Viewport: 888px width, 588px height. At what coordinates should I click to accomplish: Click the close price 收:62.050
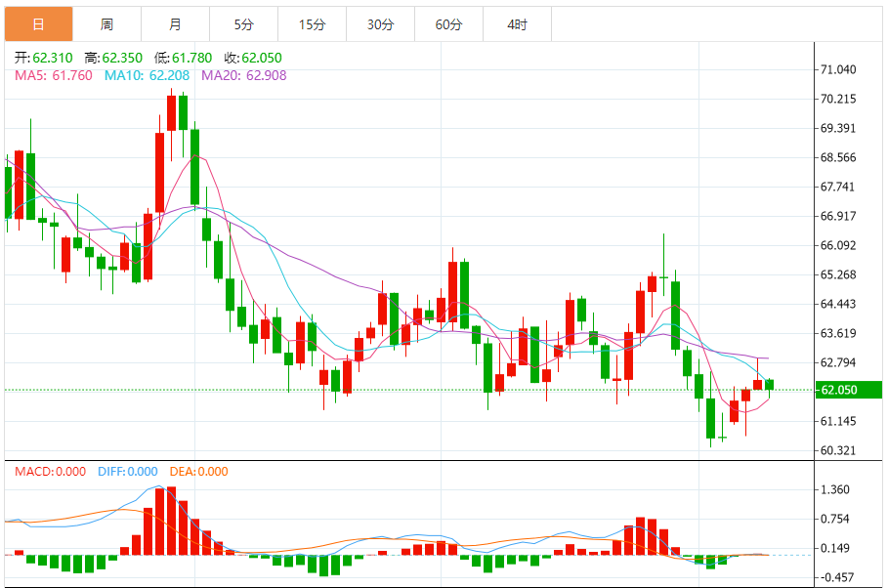253,58
